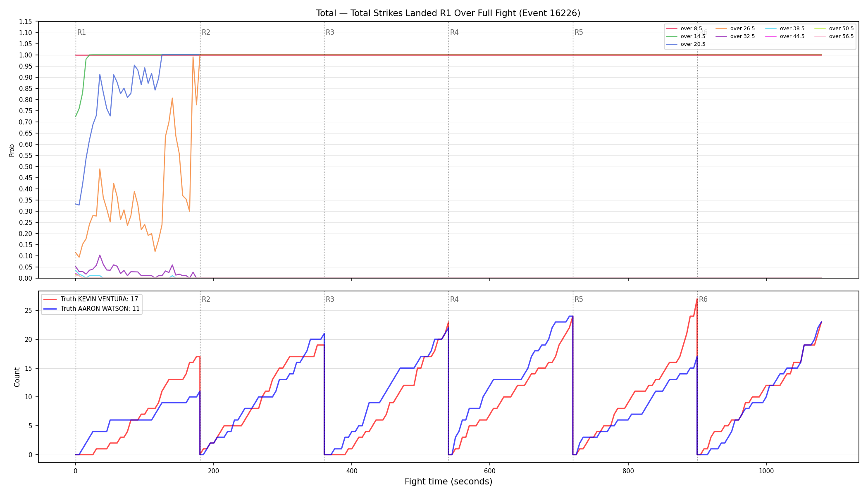868x496 pixels.
Task: Click 'Truth KEVIN VENTURA: 17' legend entry
Action: point(91,299)
